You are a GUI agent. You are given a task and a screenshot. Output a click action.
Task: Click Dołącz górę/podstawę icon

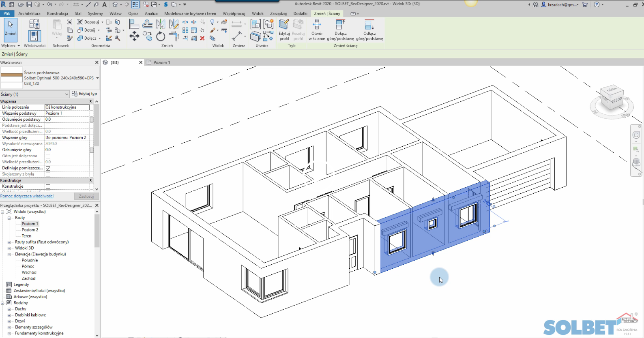click(340, 30)
